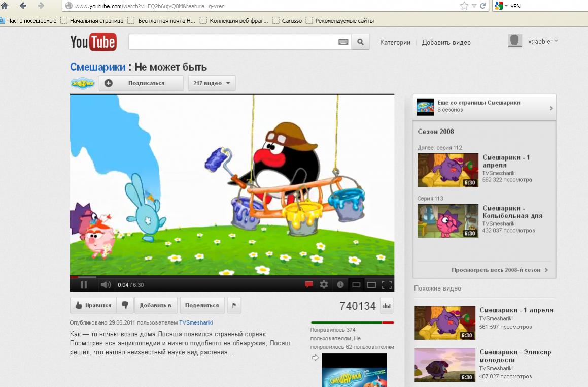Open the Коллекция веб-фрагментов bookmark
This screenshot has height=387, width=588.
[234, 21]
